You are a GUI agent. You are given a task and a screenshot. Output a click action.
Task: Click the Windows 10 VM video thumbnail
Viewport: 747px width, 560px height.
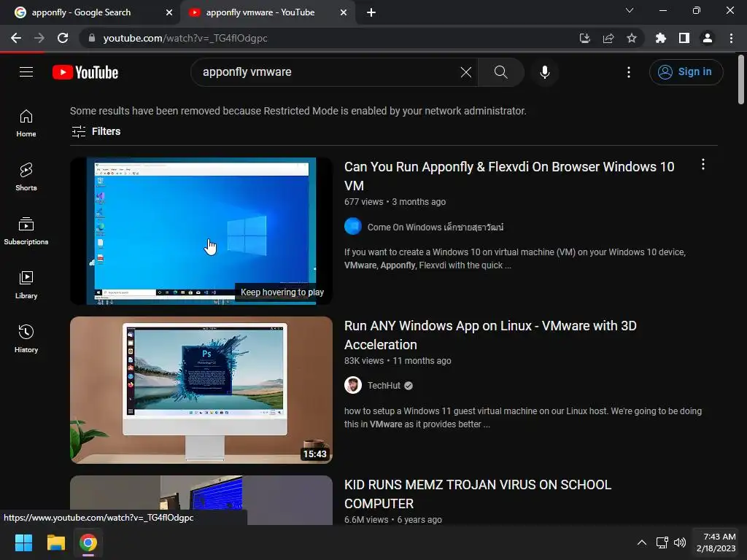click(x=201, y=231)
